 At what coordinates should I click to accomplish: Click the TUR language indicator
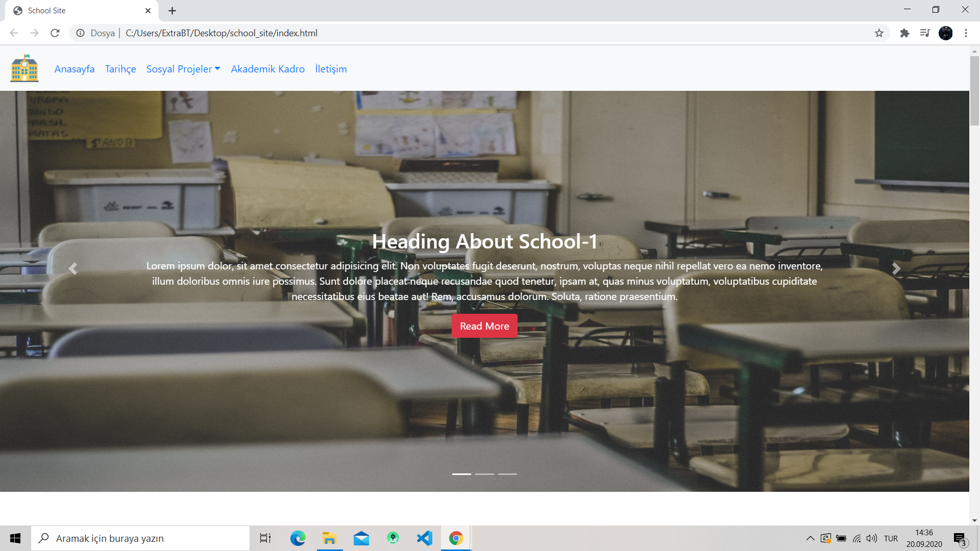pos(891,538)
